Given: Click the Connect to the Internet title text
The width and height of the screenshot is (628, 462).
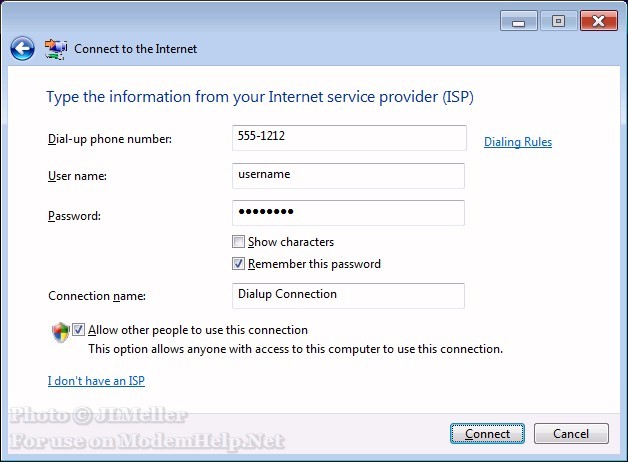Looking at the screenshot, I should 135,49.
